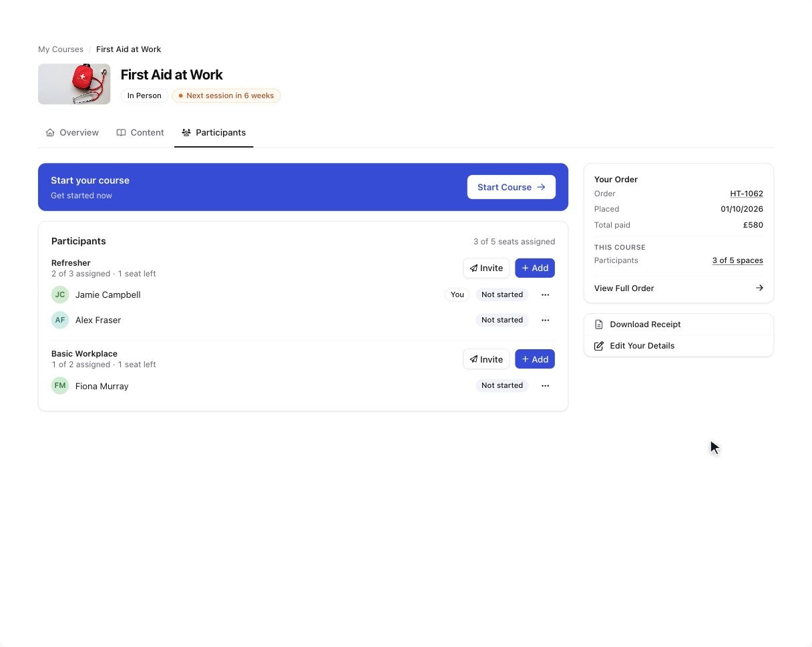The height and width of the screenshot is (647, 812).
Task: View Full Order
Action: [x=678, y=288]
